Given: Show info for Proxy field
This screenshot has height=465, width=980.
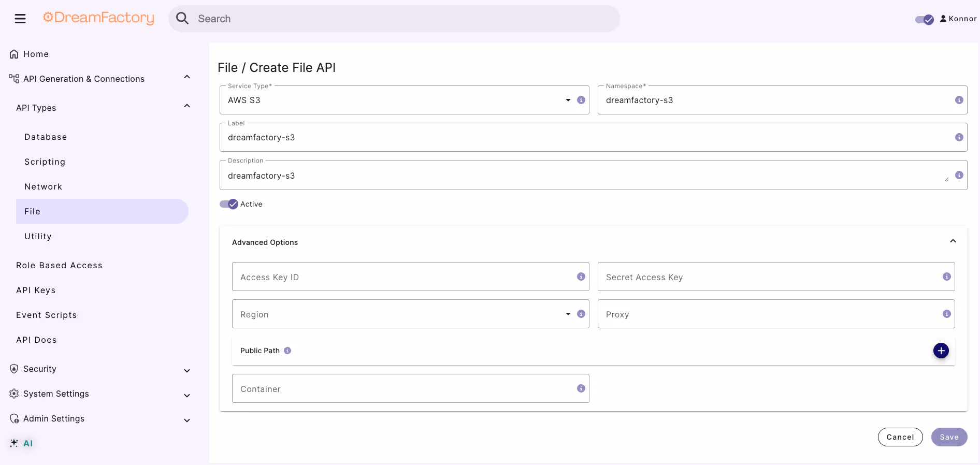Looking at the screenshot, I should (x=947, y=314).
